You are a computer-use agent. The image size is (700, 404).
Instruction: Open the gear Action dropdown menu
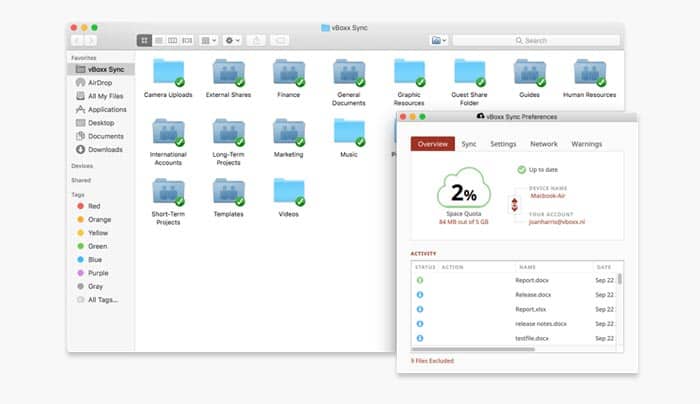pos(232,40)
